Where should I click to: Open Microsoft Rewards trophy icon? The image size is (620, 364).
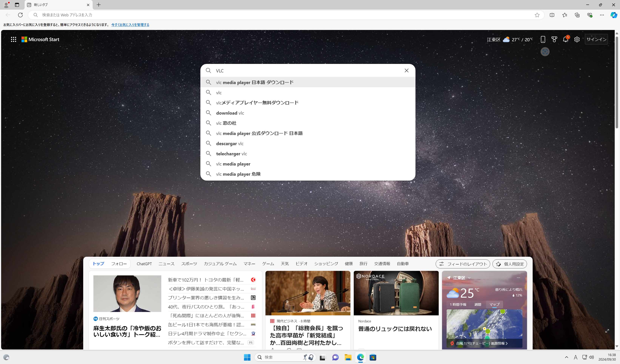click(x=554, y=39)
